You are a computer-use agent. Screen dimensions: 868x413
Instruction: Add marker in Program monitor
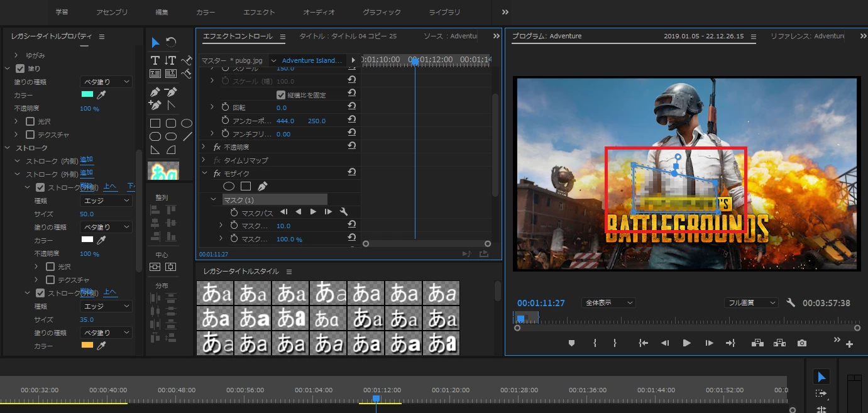click(x=571, y=343)
